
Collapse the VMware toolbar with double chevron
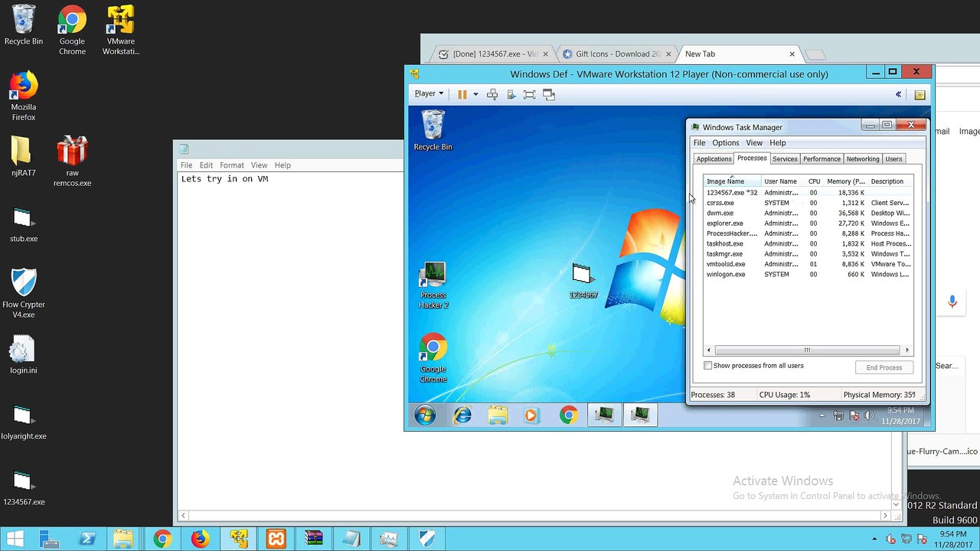pyautogui.click(x=898, y=94)
